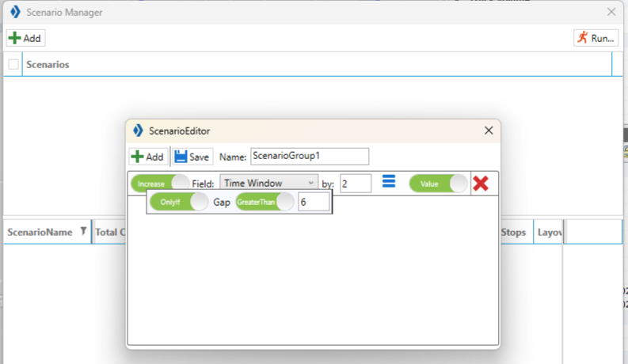Toggle the GreaterThan switch
The image size is (628, 364).
click(265, 202)
